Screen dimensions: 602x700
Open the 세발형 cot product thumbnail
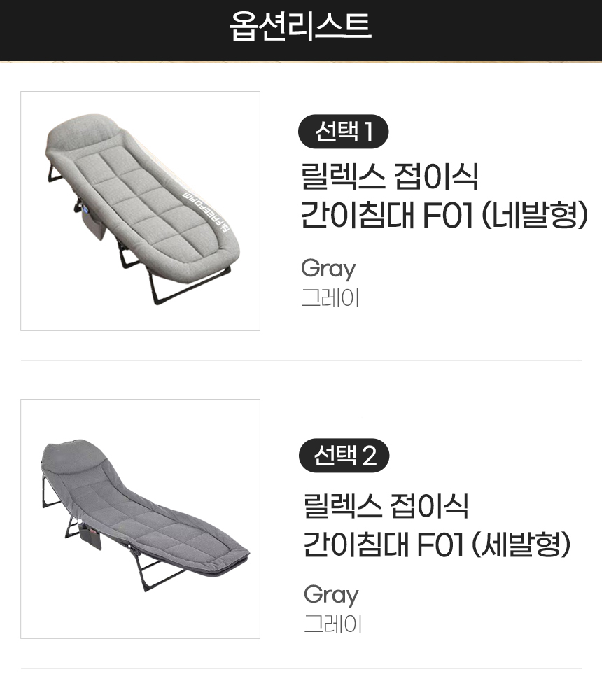click(140, 519)
